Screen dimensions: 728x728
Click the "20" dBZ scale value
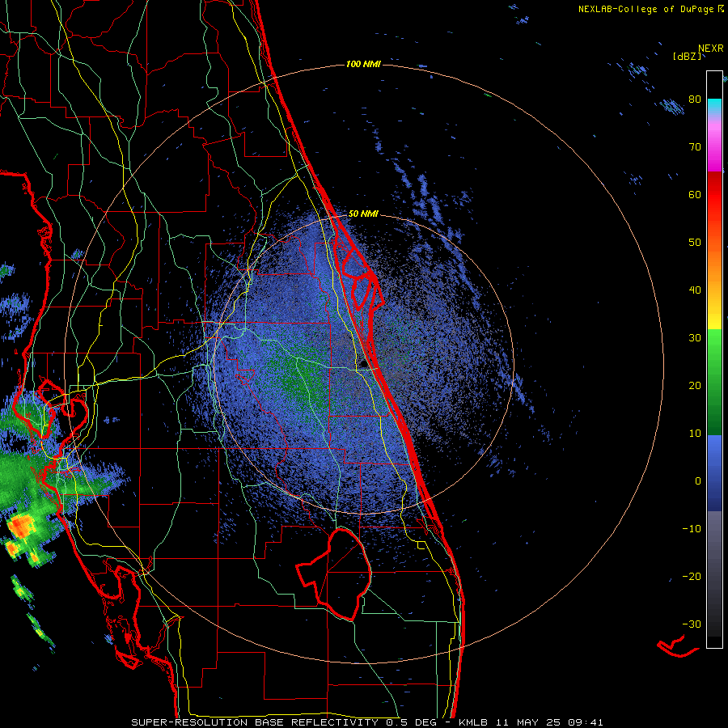click(x=695, y=386)
